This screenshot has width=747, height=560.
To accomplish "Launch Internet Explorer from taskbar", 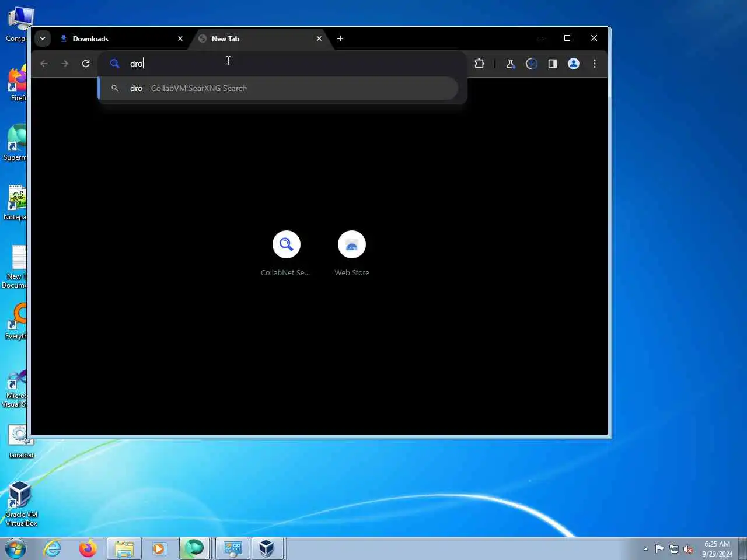I will click(53, 548).
